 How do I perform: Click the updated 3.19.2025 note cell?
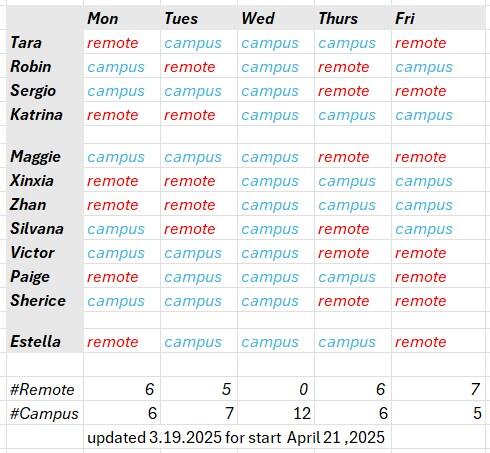(237, 437)
